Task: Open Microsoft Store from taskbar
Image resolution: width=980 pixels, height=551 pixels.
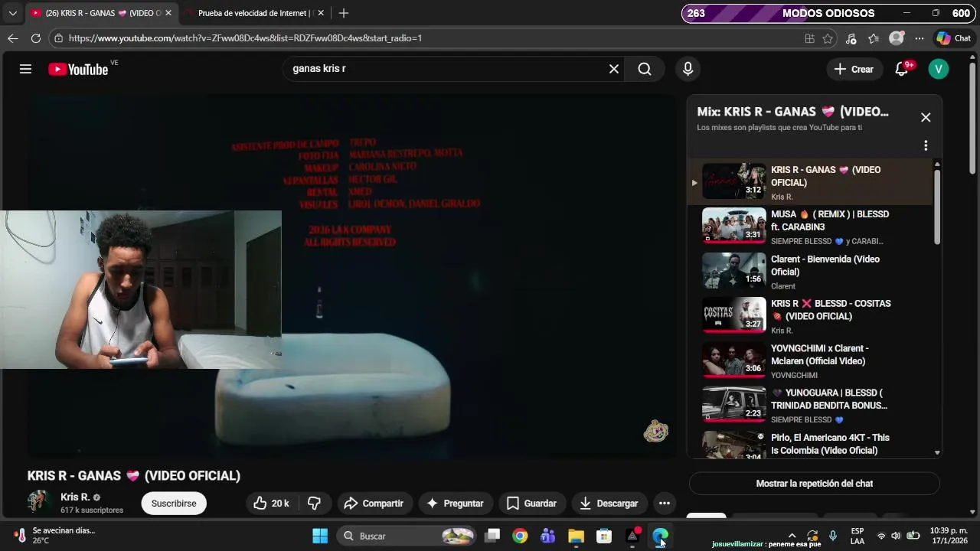Action: (604, 536)
